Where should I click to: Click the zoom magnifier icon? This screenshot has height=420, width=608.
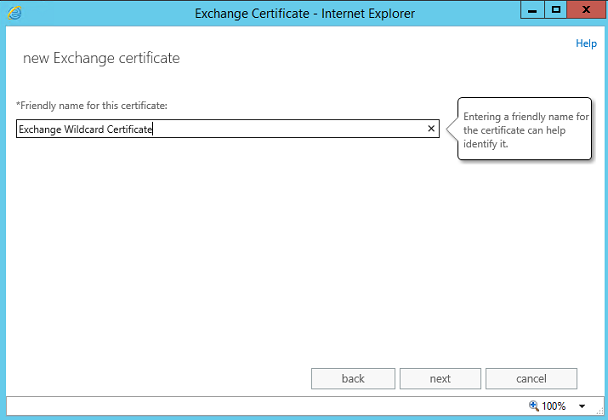tap(534, 406)
